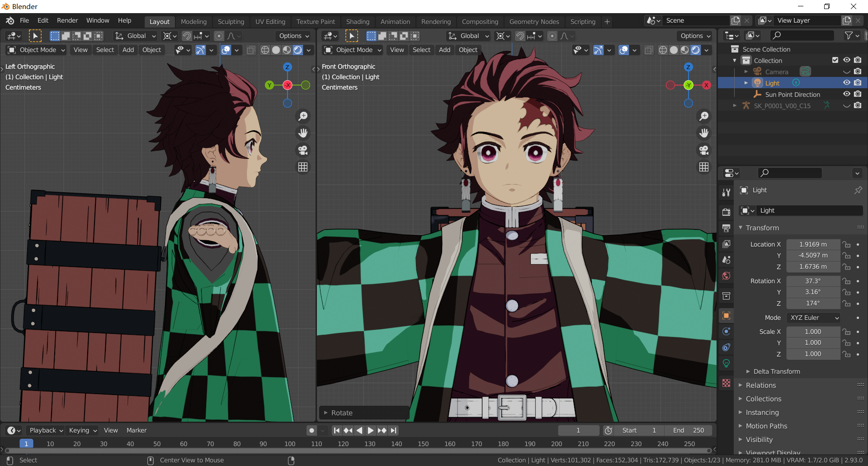Open the Playback dropdown in timeline
Viewport: 868px width, 466px height.
[x=45, y=430]
